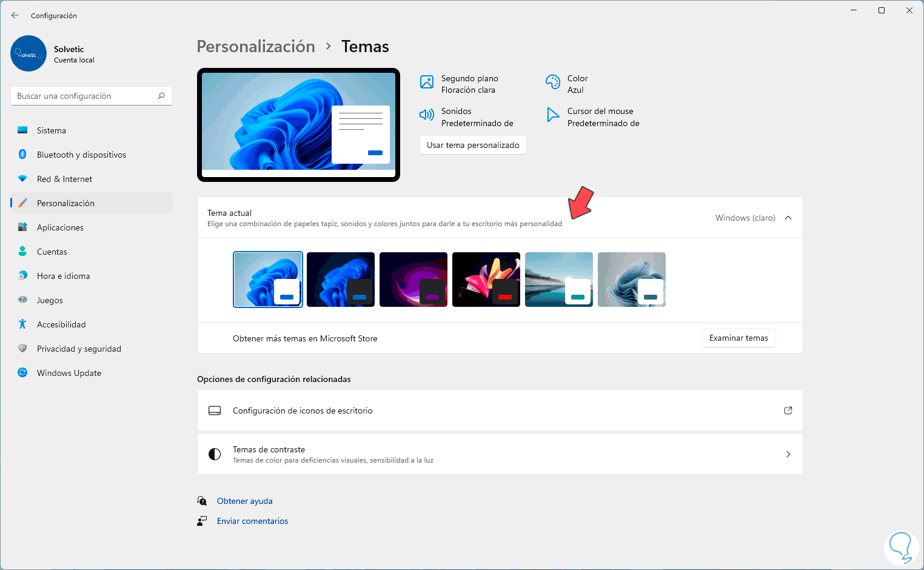Click Usar tema personalizado button

[x=473, y=145]
